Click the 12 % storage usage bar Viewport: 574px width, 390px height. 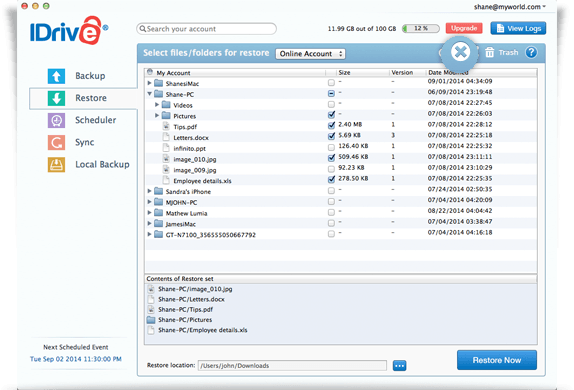[421, 28]
